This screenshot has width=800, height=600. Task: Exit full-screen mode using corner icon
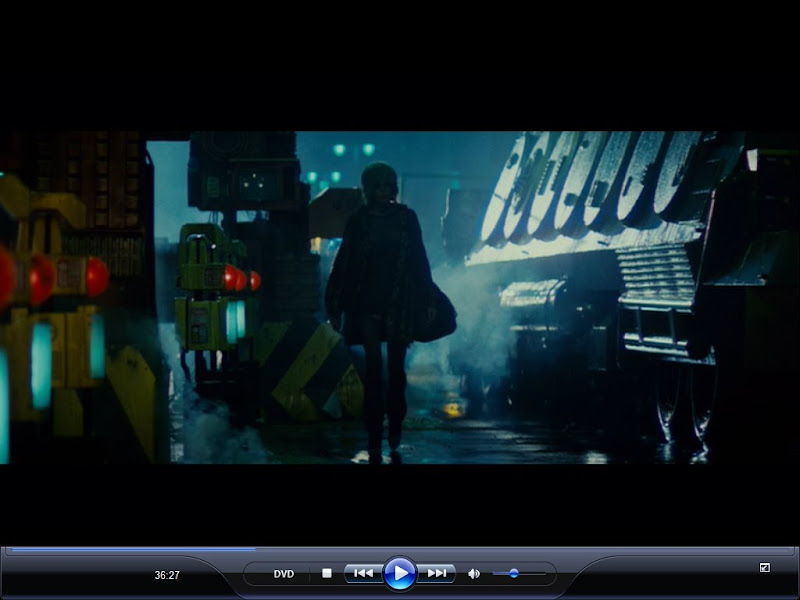point(764,567)
